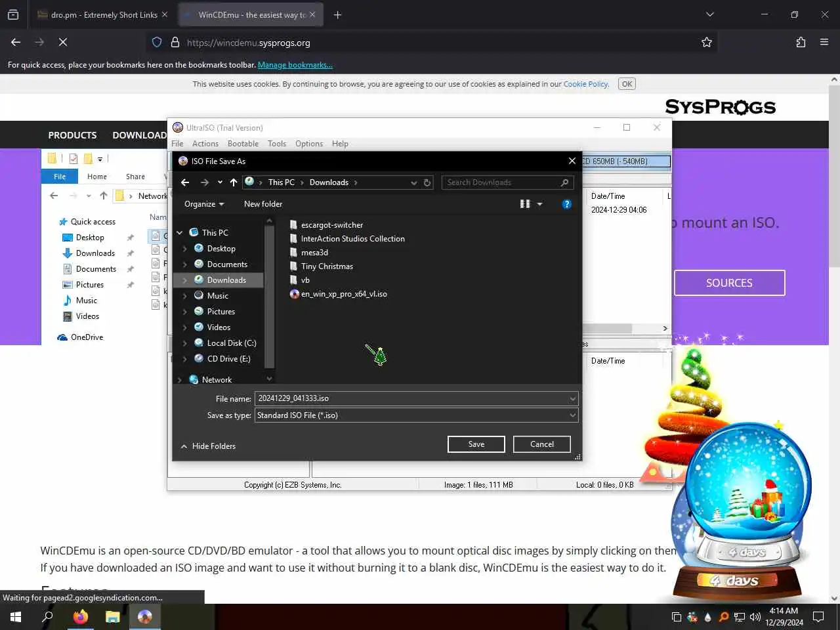Open the Home tab in File Explorer
Screen dimensions: 840x630
pyautogui.click(x=97, y=177)
